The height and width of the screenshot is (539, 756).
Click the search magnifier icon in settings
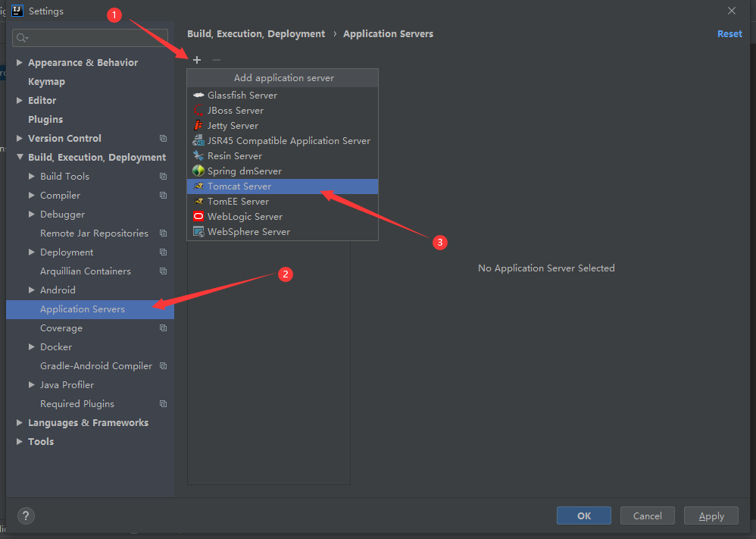point(22,38)
